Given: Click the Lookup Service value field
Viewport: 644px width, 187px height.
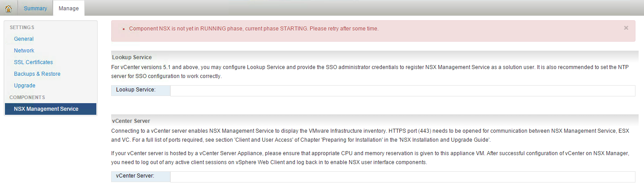Looking at the screenshot, I should pyautogui.click(x=402, y=91).
